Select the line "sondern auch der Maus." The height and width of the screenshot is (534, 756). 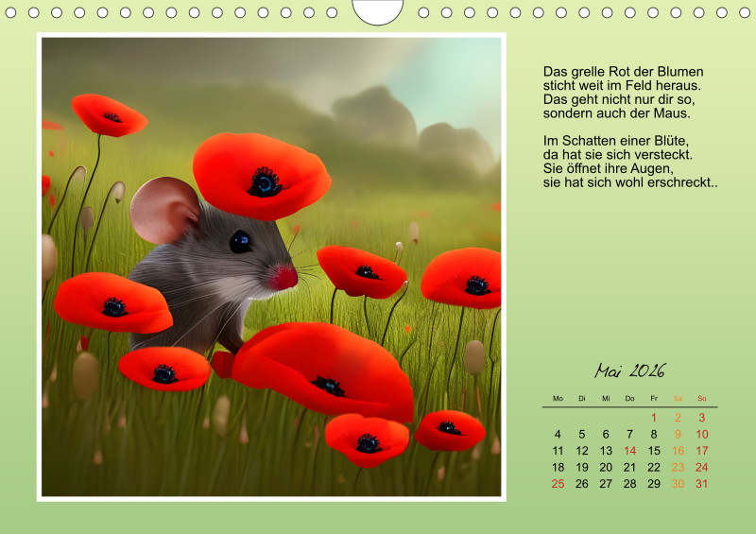coord(617,113)
